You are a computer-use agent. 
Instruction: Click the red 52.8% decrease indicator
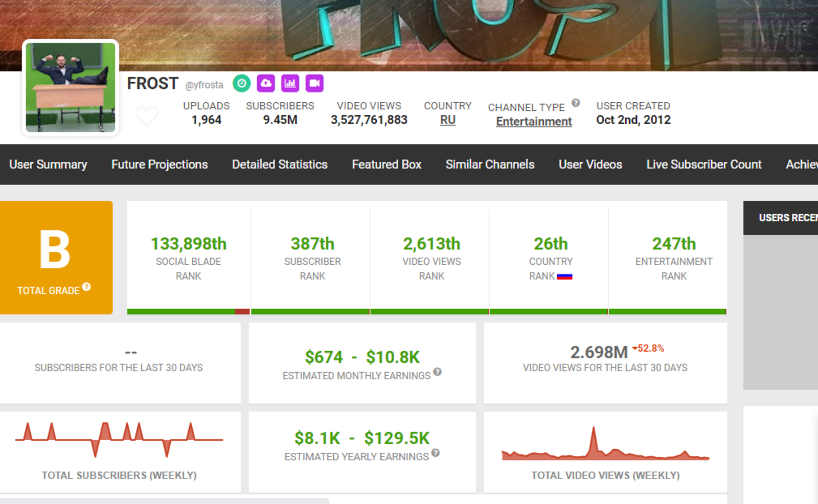pyautogui.click(x=648, y=349)
